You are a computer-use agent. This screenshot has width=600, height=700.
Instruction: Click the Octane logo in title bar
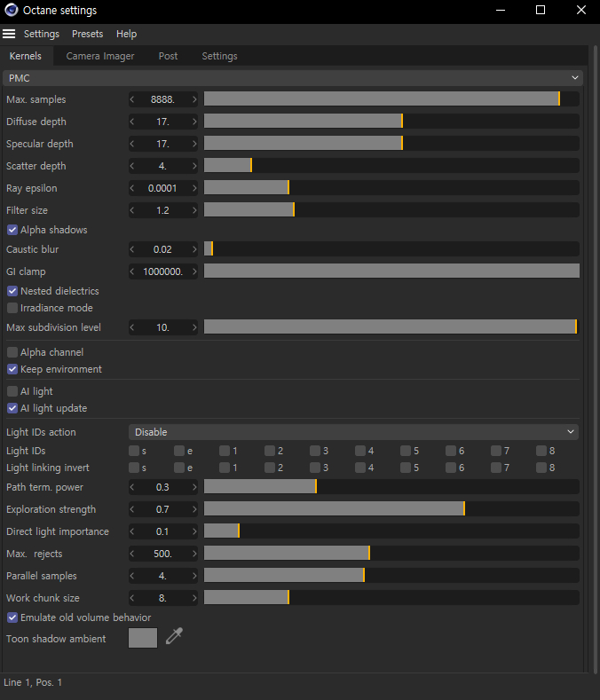11,10
